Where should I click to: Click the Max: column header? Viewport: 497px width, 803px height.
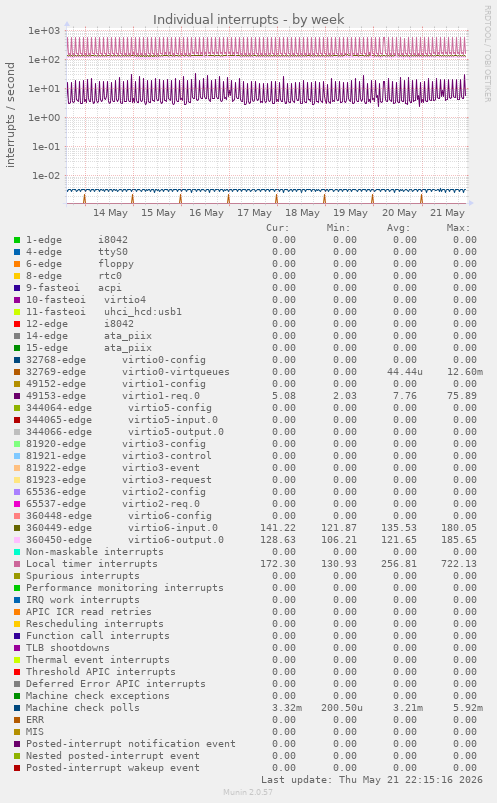point(458,228)
